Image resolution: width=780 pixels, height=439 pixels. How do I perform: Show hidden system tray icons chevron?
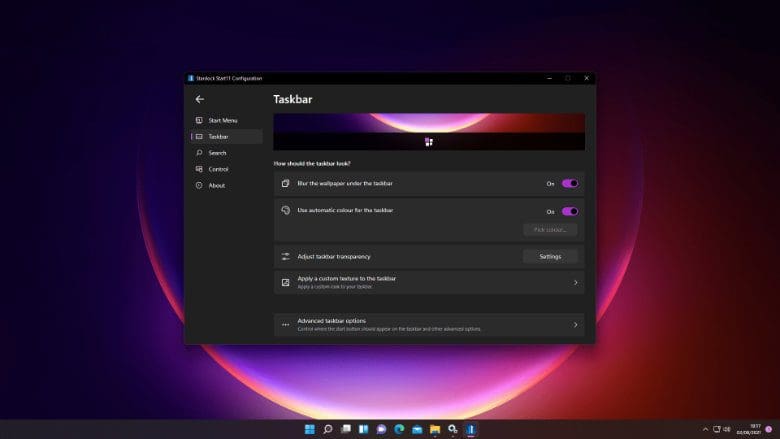(x=705, y=429)
